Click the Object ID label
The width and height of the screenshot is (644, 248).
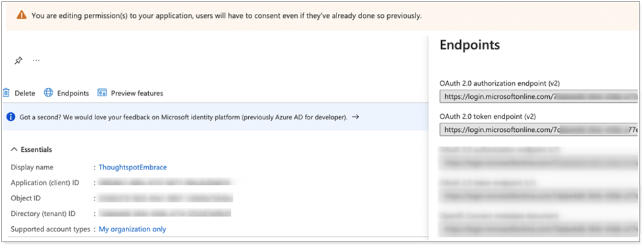pyautogui.click(x=26, y=199)
